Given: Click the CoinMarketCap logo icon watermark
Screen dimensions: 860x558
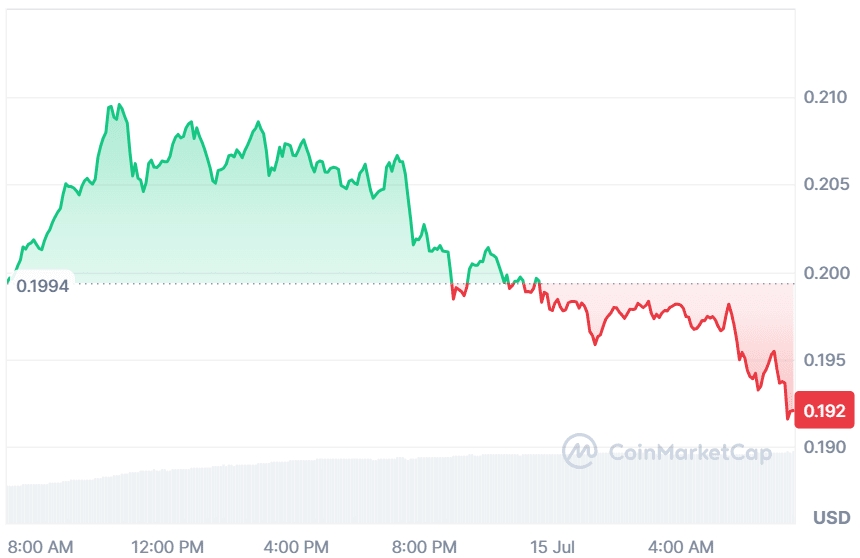Looking at the screenshot, I should click(579, 452).
